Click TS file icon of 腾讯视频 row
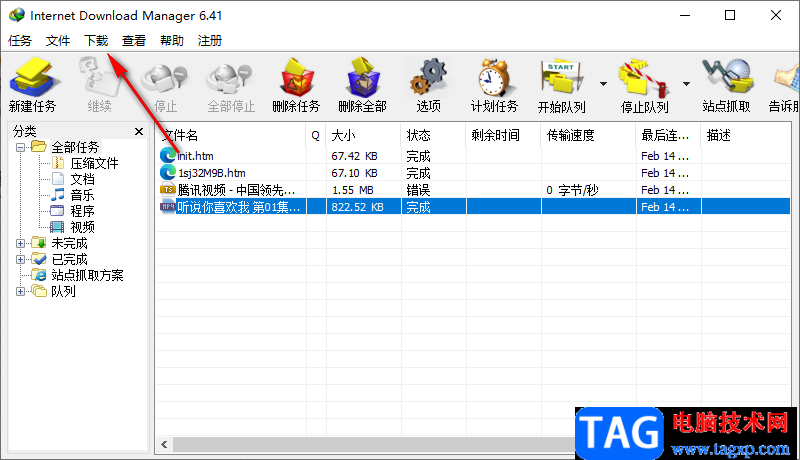Screen dimensions: 800x460 coord(167,190)
